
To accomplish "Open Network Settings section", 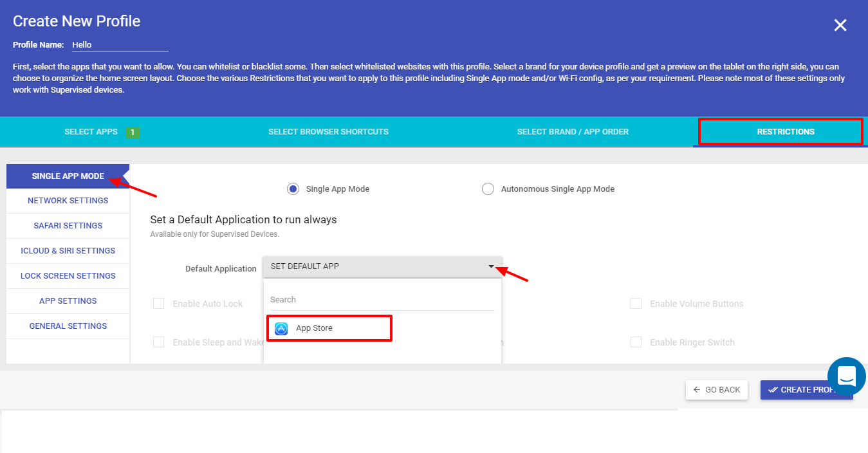I will (x=68, y=201).
